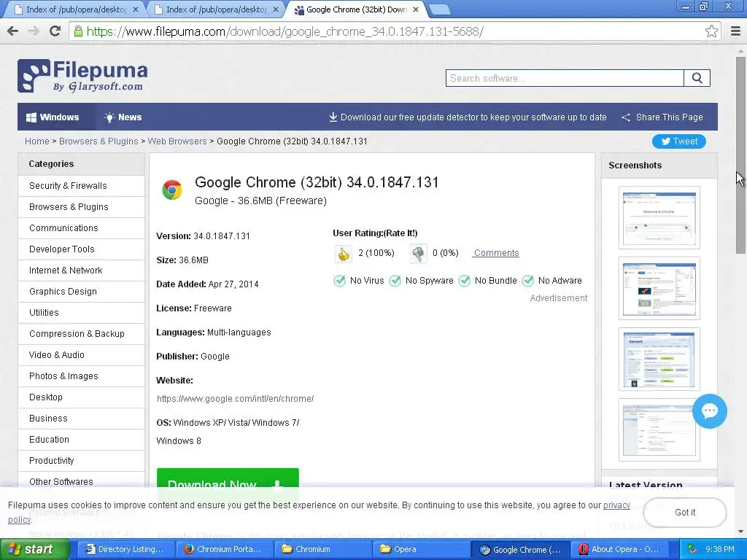Open Browsers & Plugins category in sidebar
Image resolution: width=747 pixels, height=560 pixels.
coord(81,206)
